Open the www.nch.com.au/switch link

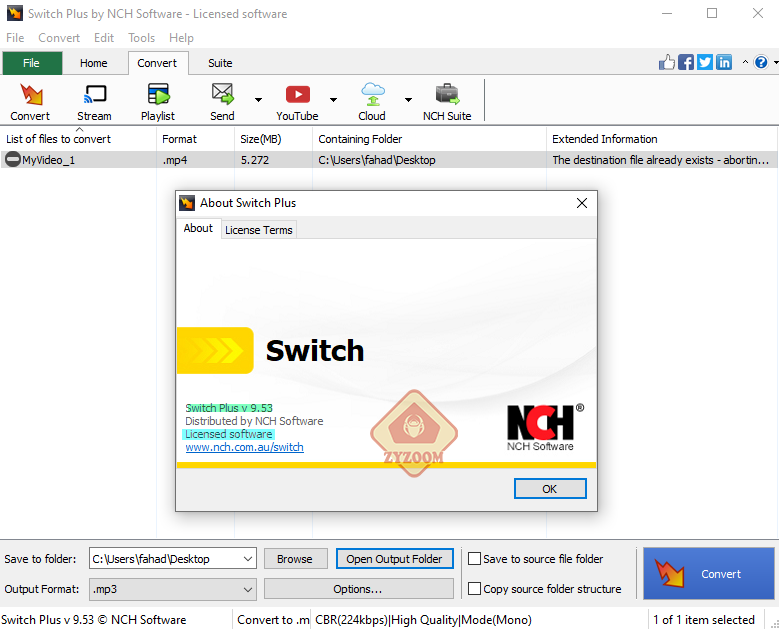(244, 447)
